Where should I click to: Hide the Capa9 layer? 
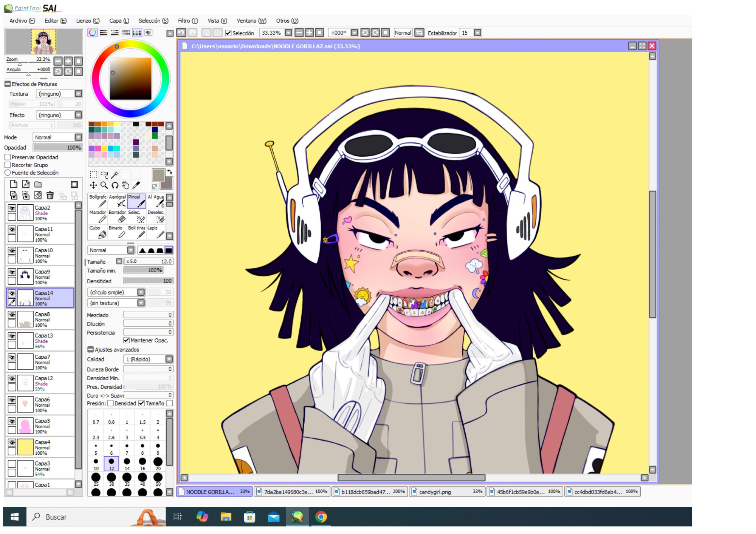pos(12,272)
